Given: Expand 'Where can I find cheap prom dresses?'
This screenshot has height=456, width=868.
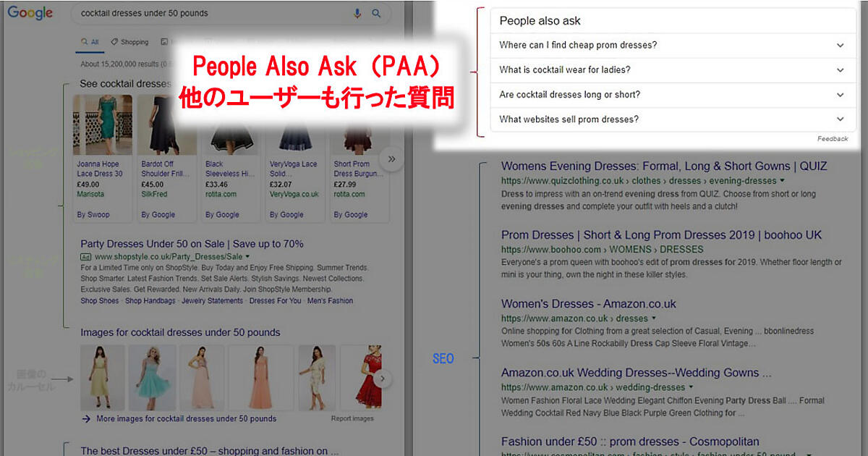Looking at the screenshot, I should [x=673, y=45].
